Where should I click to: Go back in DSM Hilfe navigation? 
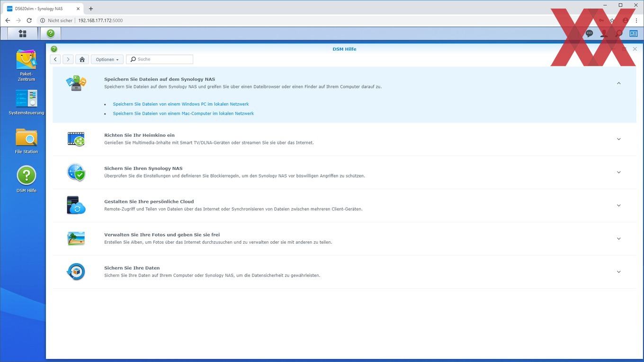pyautogui.click(x=55, y=59)
